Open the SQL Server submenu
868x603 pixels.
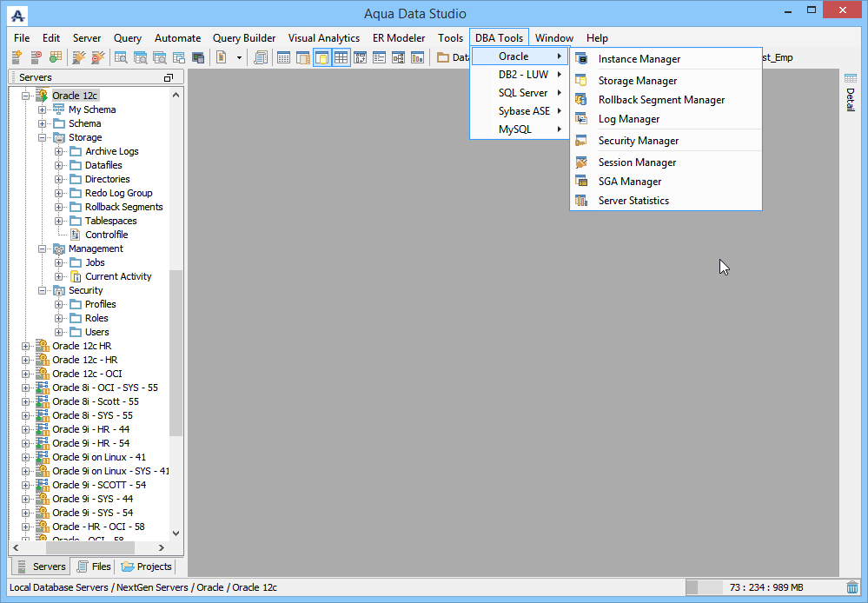[x=520, y=92]
